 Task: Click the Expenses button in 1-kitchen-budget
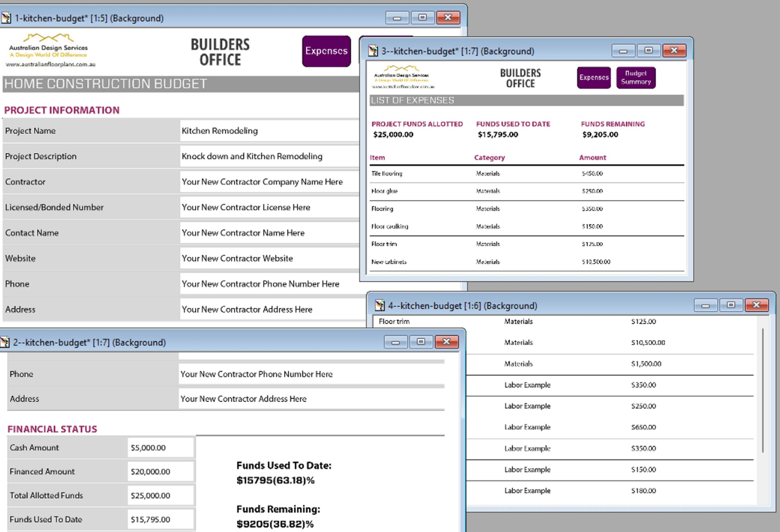pos(326,51)
